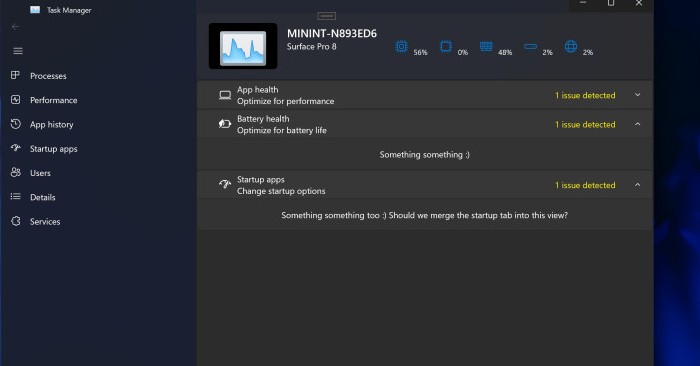Screen dimensions: 700x366
Task: Click Startup apps issue detected status
Action: point(585,185)
